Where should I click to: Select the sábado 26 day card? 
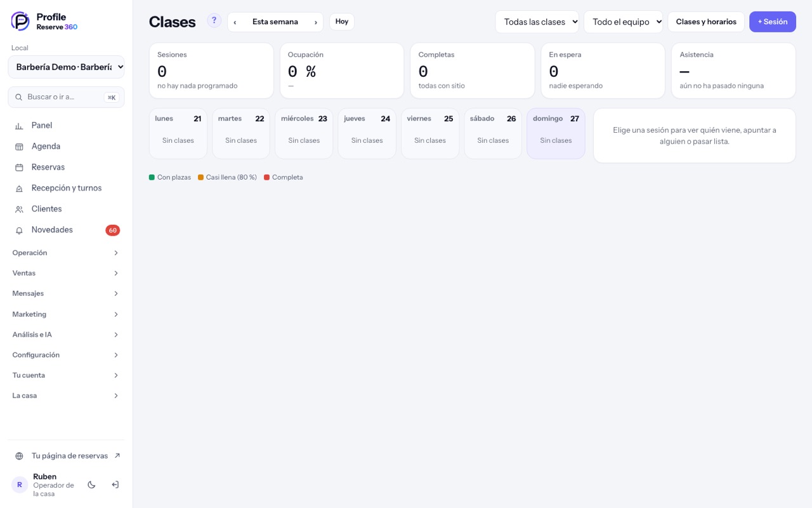493,133
